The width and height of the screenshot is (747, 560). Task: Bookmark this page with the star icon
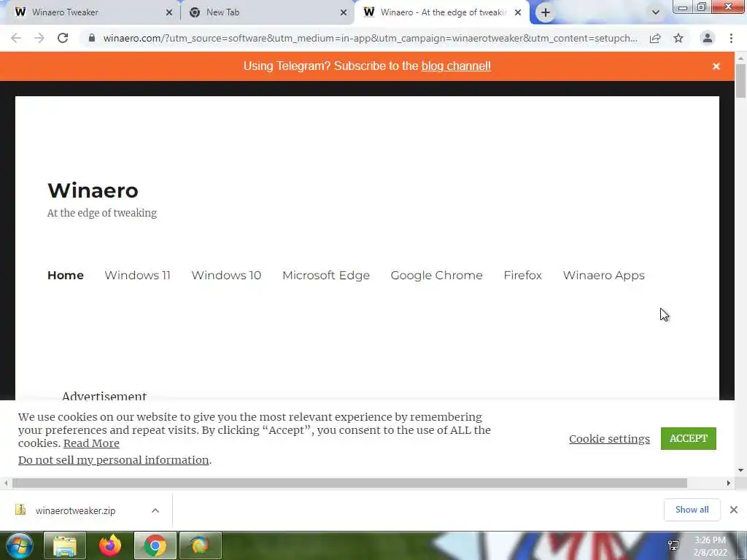678,38
